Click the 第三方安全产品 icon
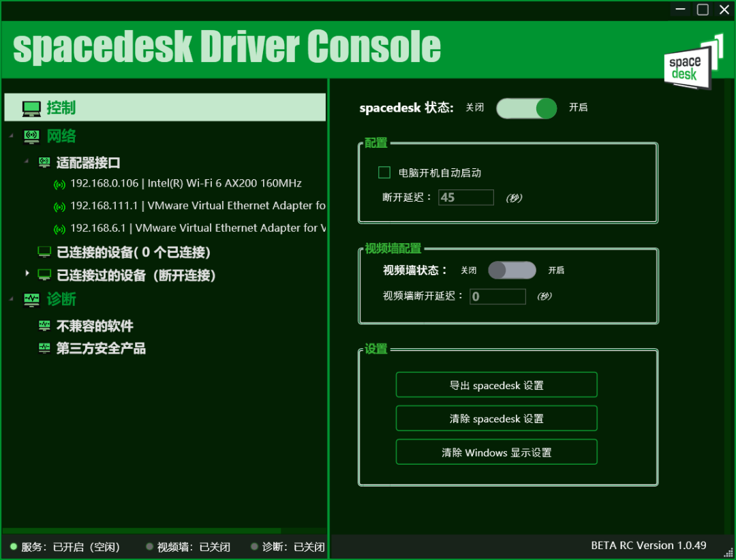 pyautogui.click(x=44, y=348)
